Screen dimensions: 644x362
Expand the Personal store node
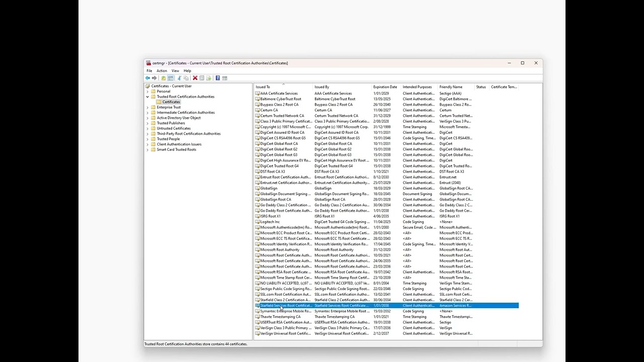pos(147,92)
